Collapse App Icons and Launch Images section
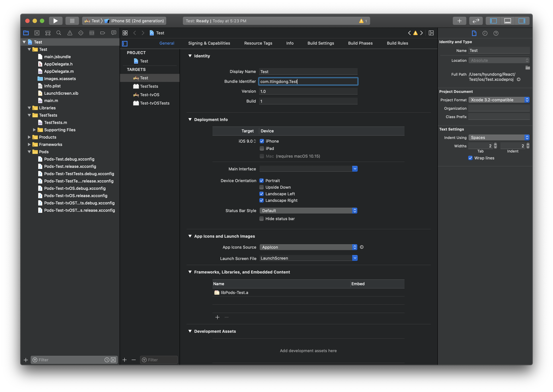Screen dimensions: 553x392 [x=190, y=236]
